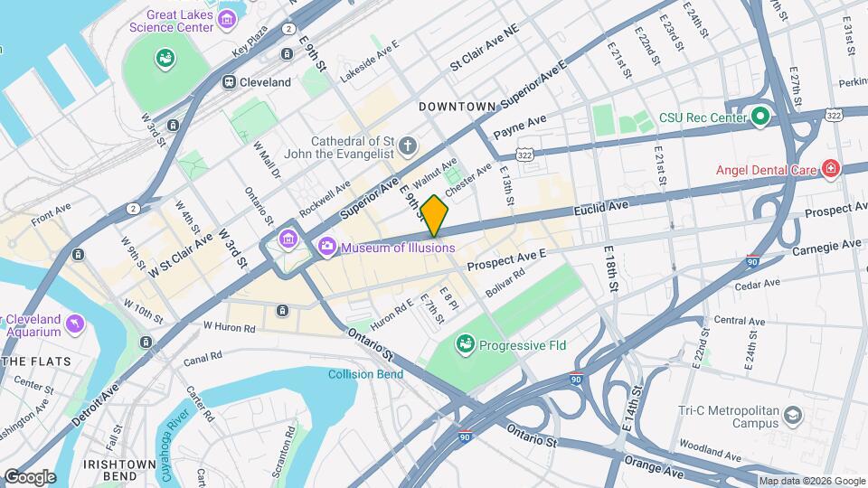Screen dimensions: 868x488
Task: Click the Cathedral of St John cross icon
Action: pyautogui.click(x=408, y=146)
